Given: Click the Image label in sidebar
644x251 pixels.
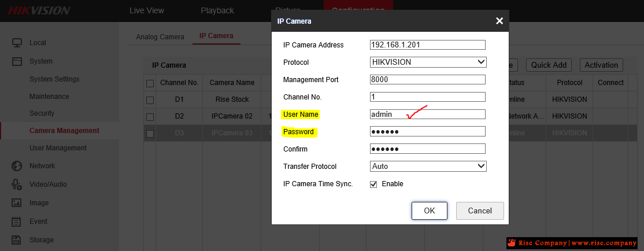Looking at the screenshot, I should coord(39,203).
